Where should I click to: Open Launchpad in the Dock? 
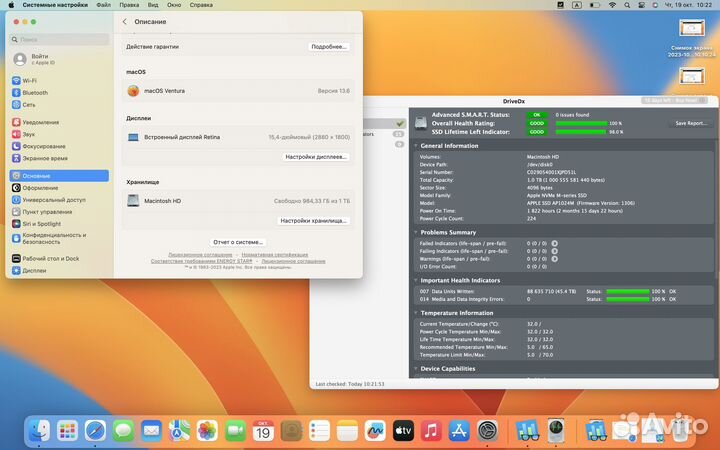(x=68, y=431)
